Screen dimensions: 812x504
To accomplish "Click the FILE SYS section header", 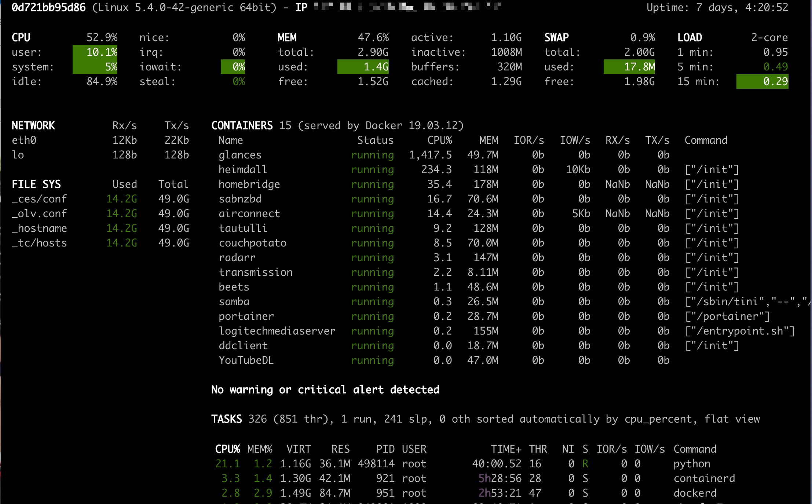I will tap(36, 184).
